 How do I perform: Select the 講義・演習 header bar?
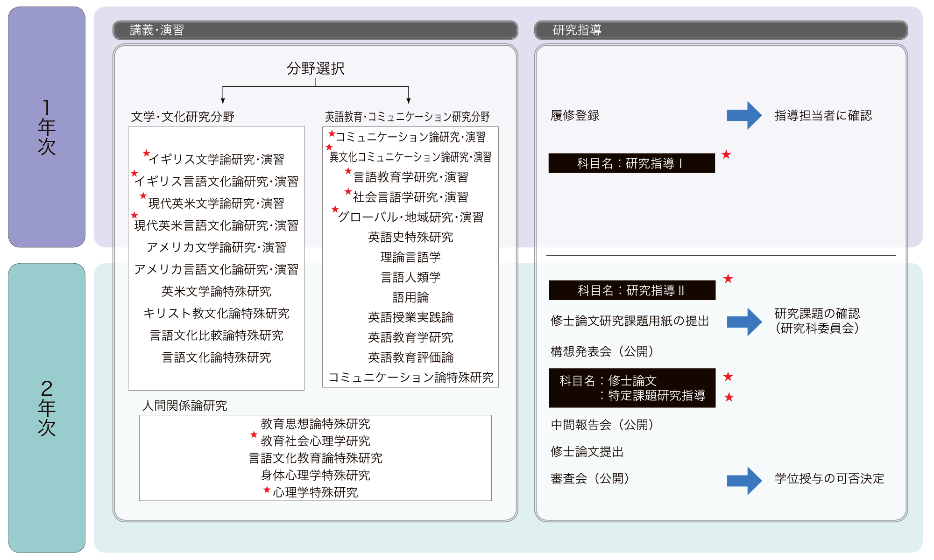click(315, 30)
